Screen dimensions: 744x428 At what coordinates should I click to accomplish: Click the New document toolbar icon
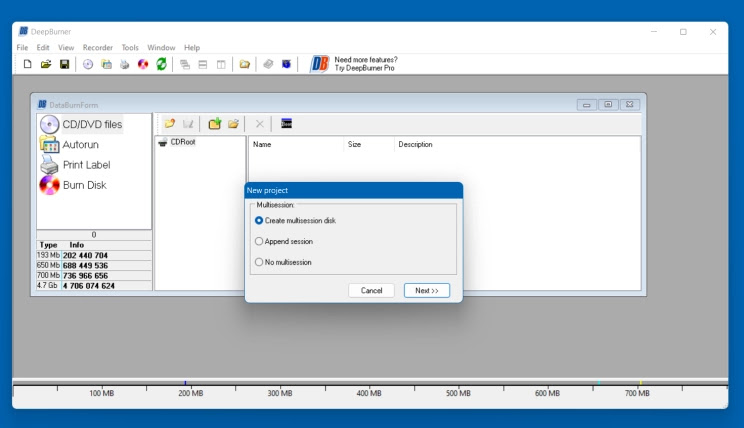point(28,64)
